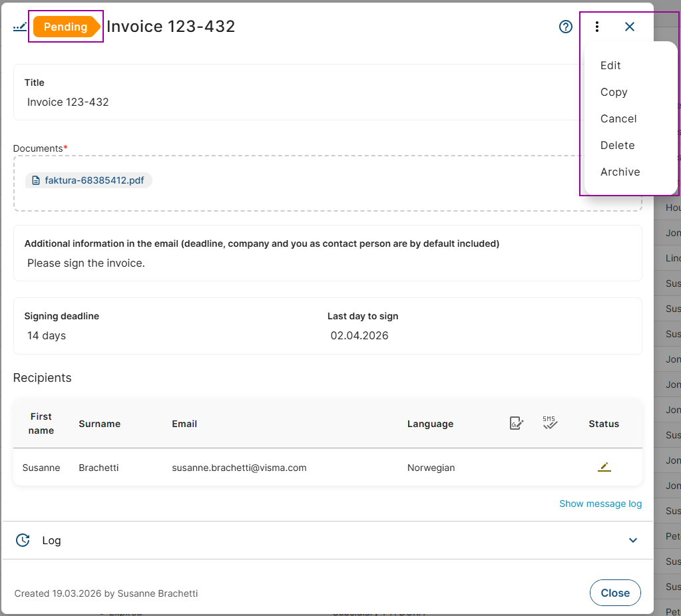The height and width of the screenshot is (616, 681).
Task: Open the help question mark icon
Action: click(x=566, y=27)
